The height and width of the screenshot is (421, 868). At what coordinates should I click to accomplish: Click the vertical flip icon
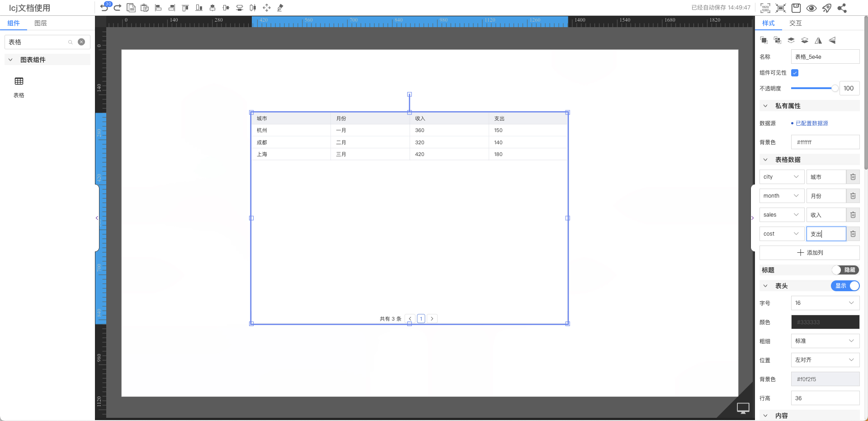click(832, 40)
